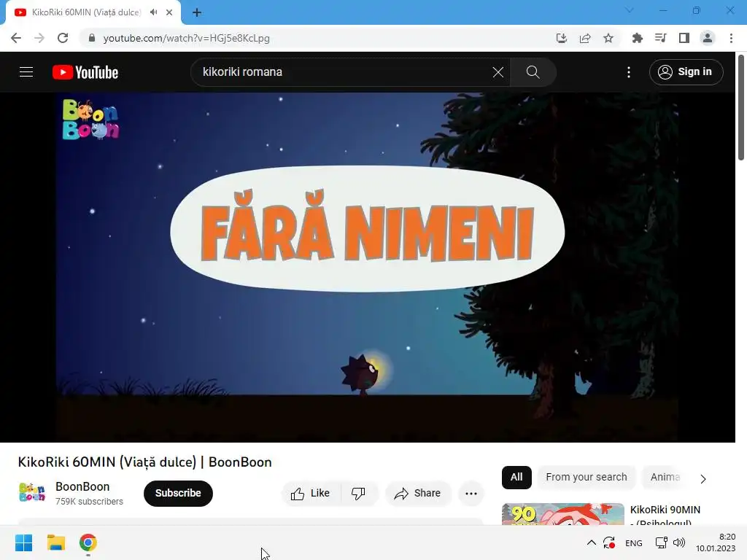This screenshot has height=560, width=747.
Task: Show more filter chips arrow
Action: tap(703, 478)
